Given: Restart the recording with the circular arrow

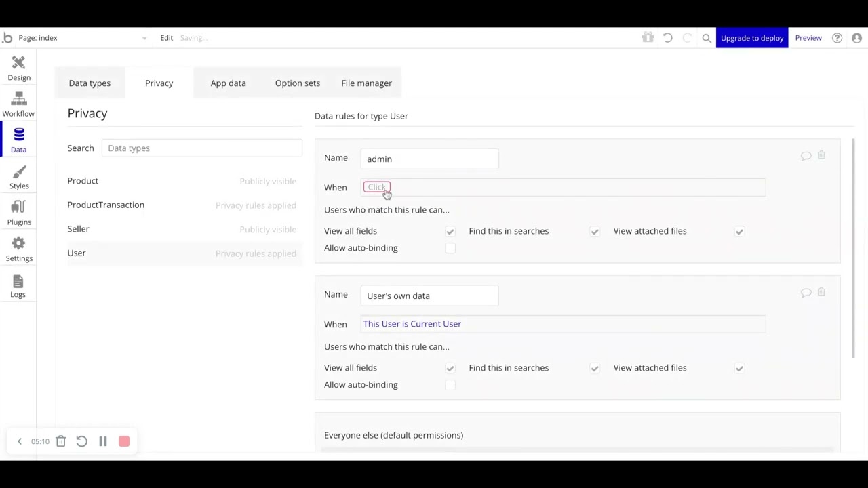Looking at the screenshot, I should (81, 441).
